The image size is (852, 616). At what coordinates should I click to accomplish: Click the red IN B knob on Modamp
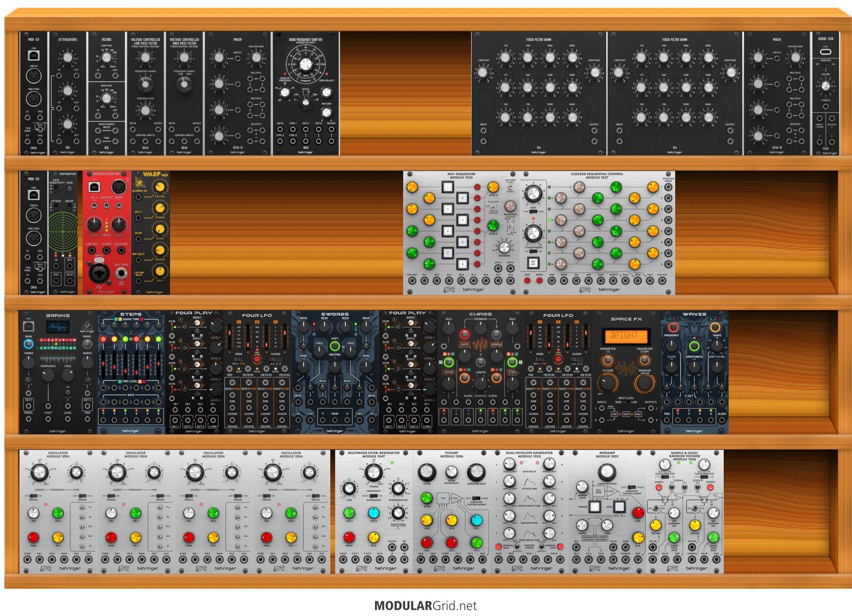(x=638, y=513)
